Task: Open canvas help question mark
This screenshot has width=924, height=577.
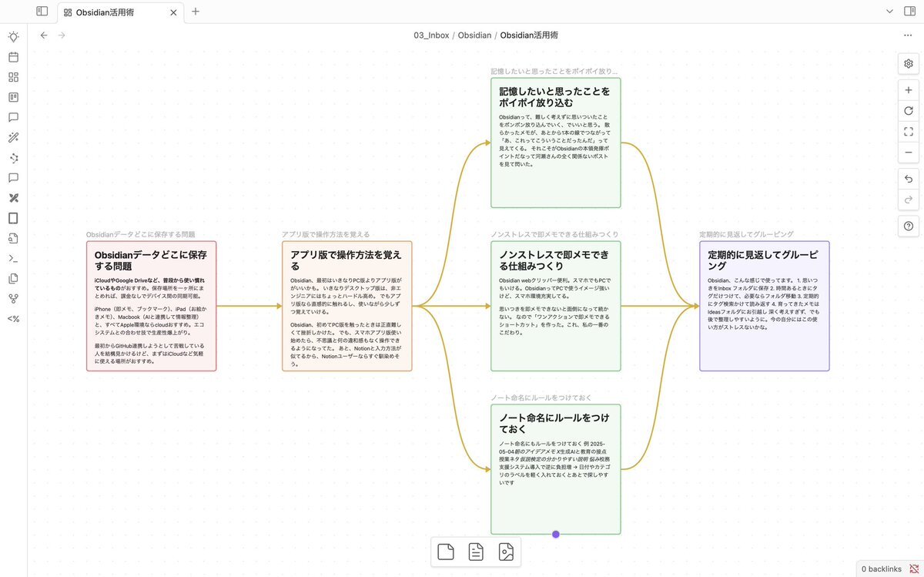Action: click(909, 226)
